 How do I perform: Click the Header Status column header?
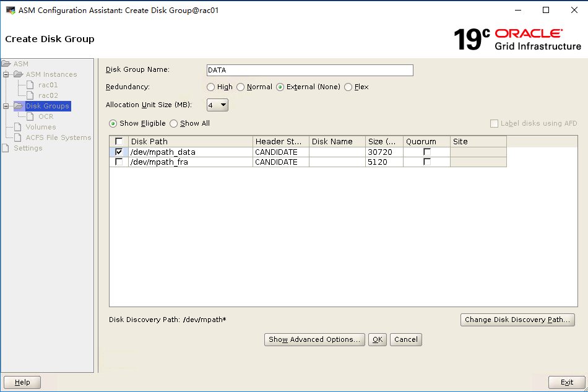pos(281,141)
